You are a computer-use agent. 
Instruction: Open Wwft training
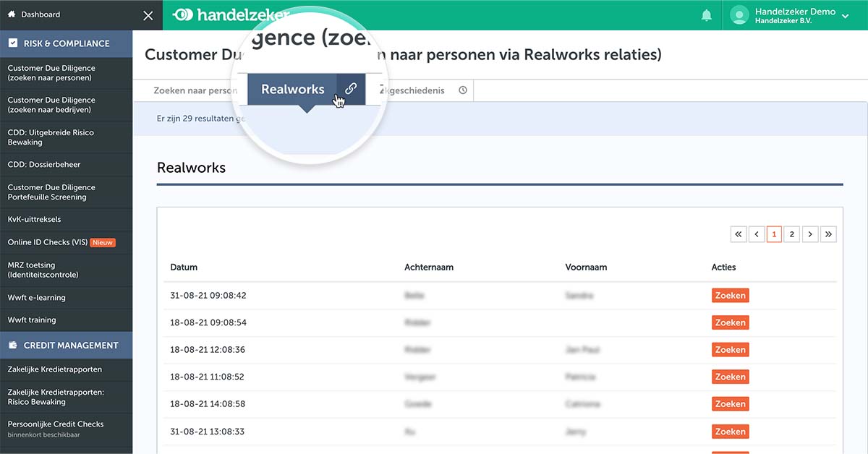pyautogui.click(x=67, y=320)
